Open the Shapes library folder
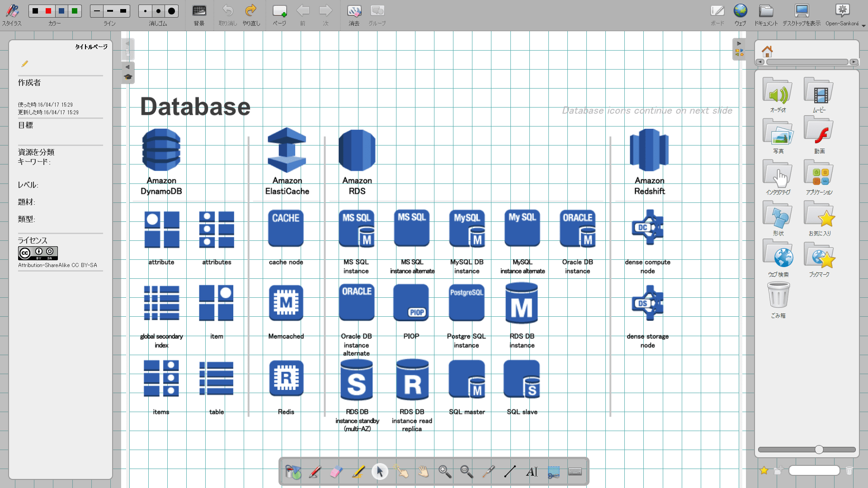This screenshot has width=868, height=488. (x=778, y=218)
